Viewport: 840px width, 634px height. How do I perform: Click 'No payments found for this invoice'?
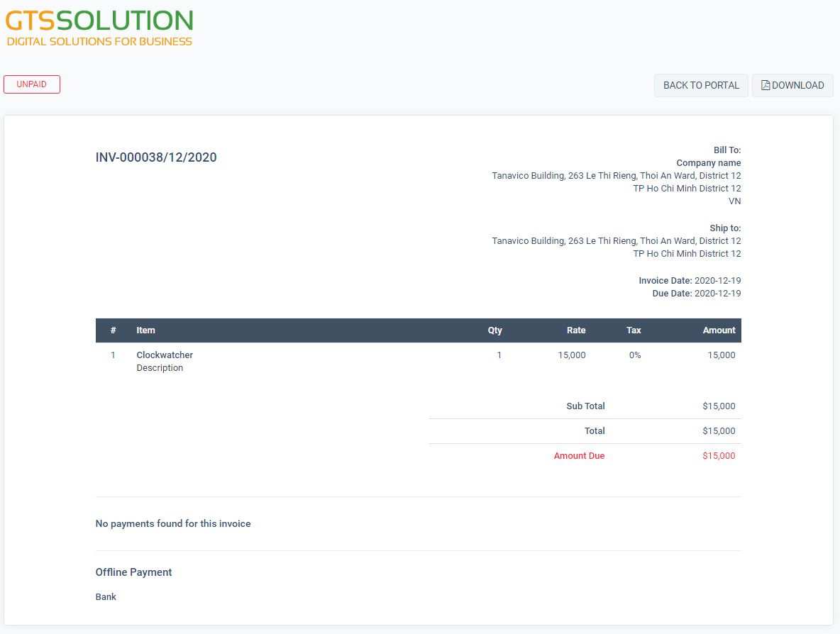coord(173,523)
